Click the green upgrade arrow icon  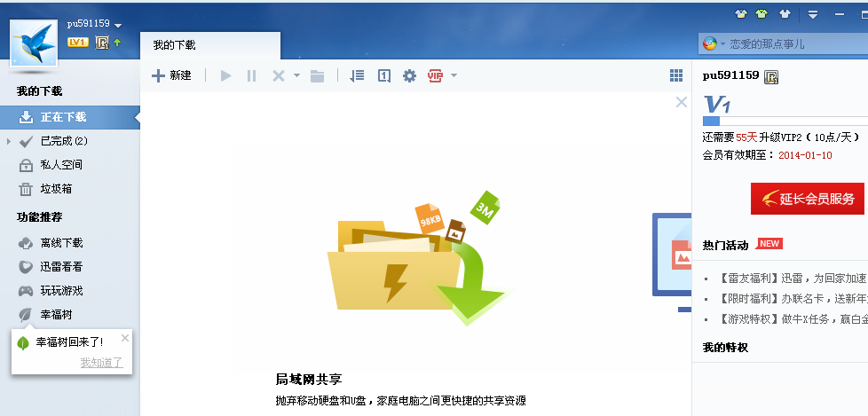pyautogui.click(x=117, y=42)
